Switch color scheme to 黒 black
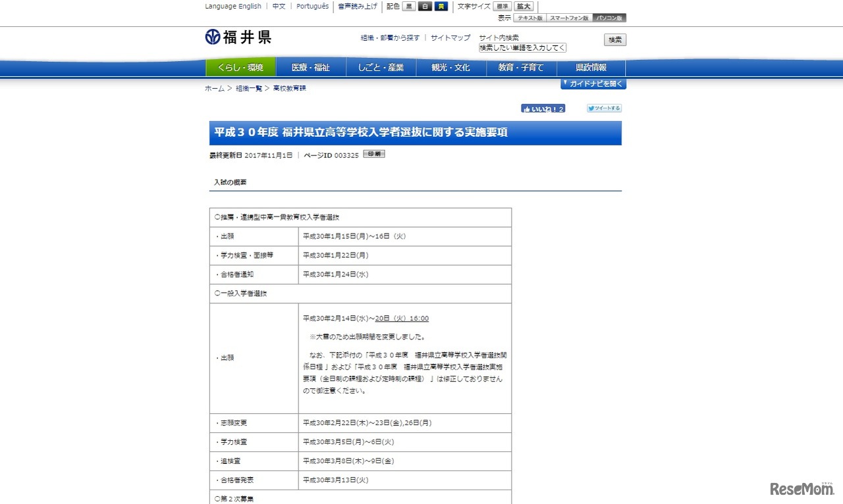Screen dimensions: 843x504 410,6
